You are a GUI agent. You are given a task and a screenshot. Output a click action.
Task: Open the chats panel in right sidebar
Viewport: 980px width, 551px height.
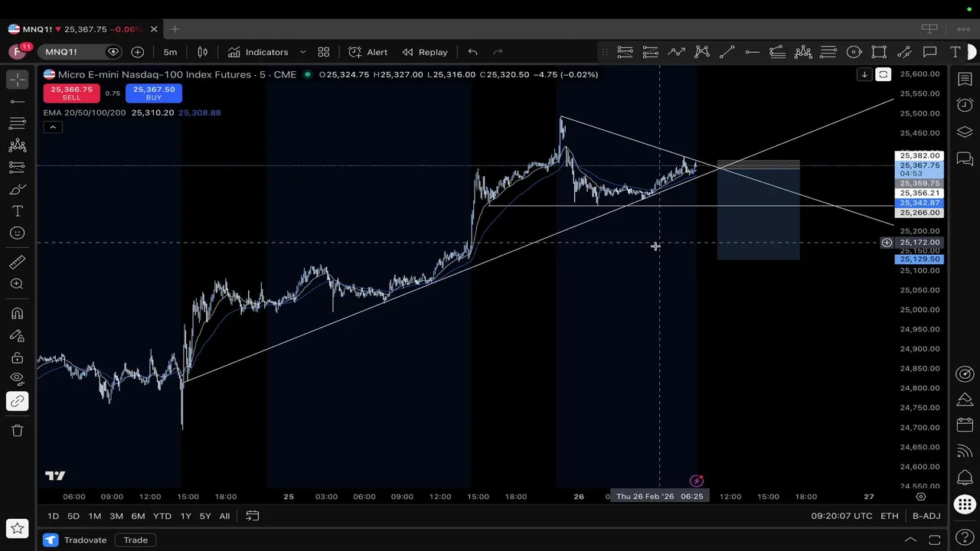coord(965,159)
